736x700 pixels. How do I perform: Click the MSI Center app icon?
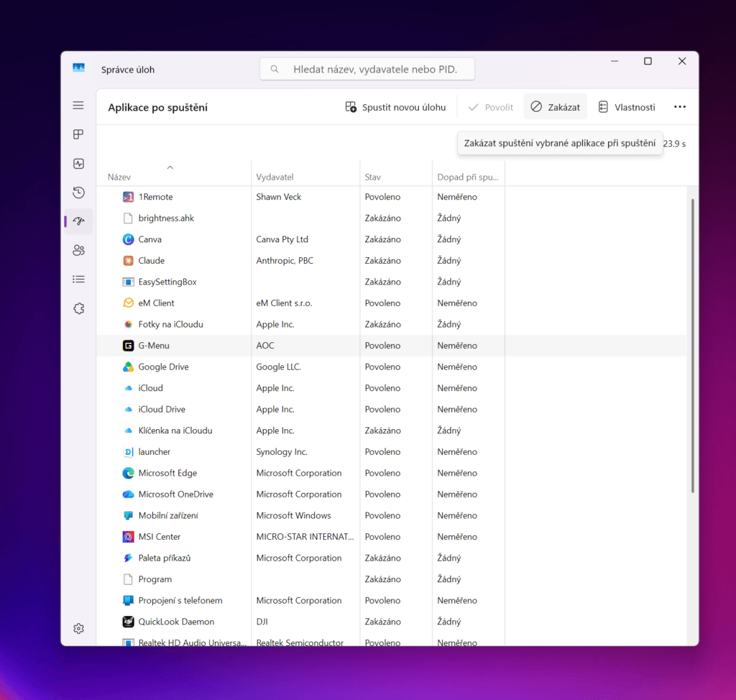tap(128, 537)
